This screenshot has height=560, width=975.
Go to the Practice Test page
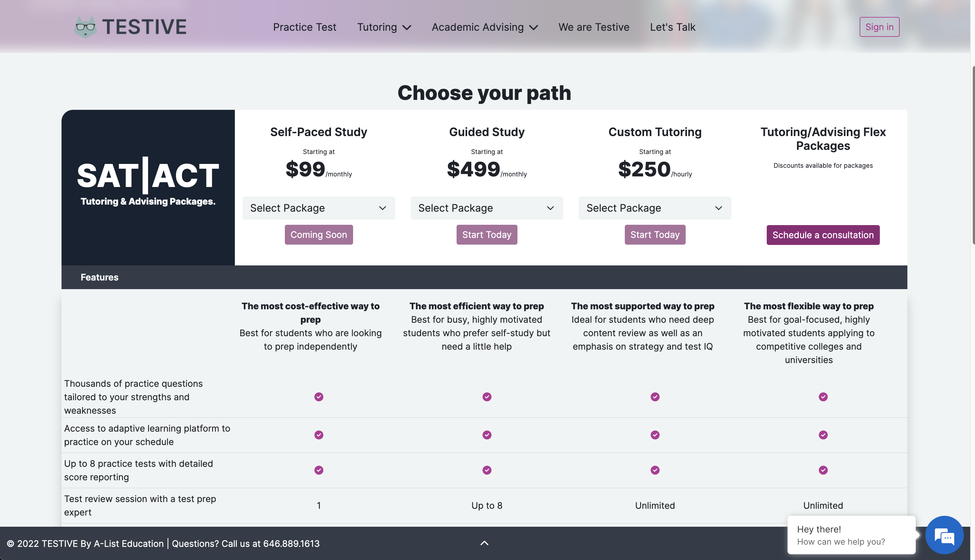(304, 27)
